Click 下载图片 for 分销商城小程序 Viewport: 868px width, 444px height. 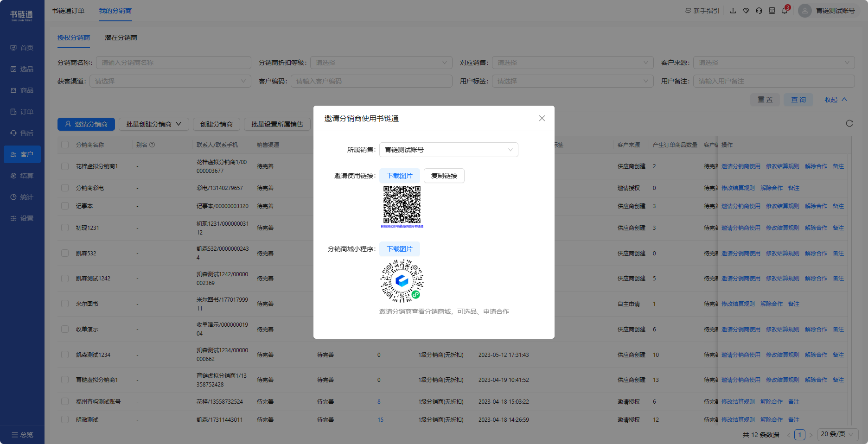[x=399, y=249]
